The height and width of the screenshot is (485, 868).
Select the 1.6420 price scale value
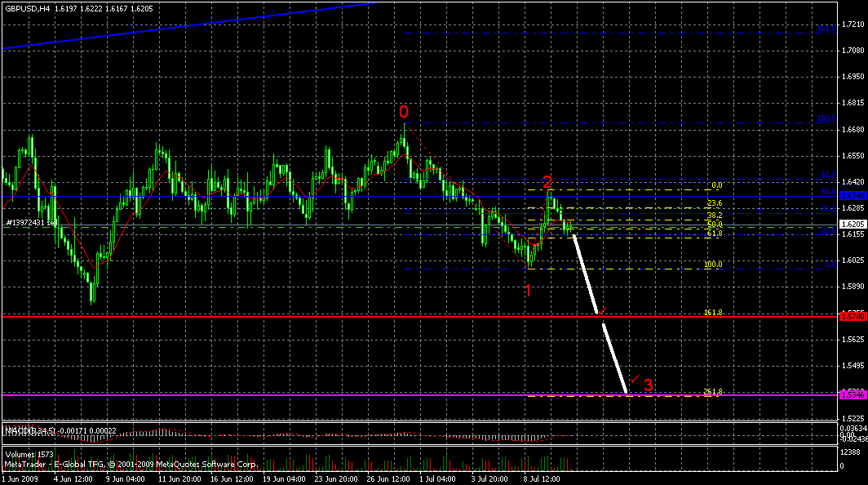coord(853,182)
